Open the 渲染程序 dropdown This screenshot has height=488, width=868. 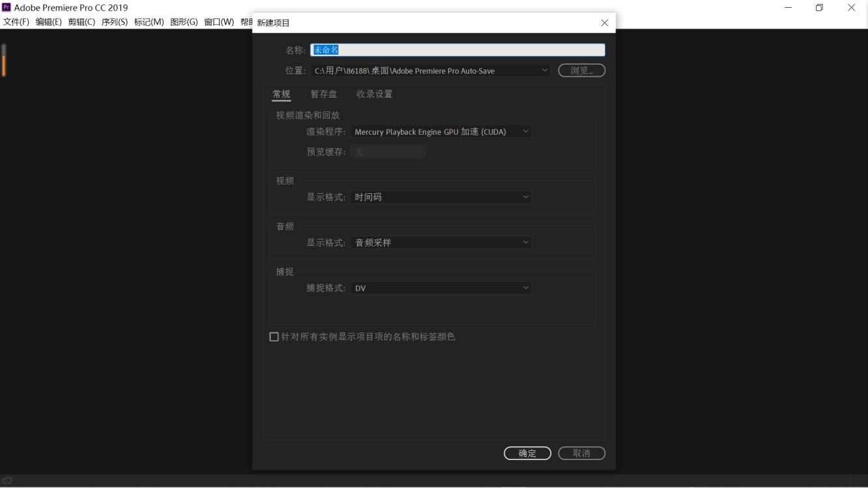pos(441,131)
